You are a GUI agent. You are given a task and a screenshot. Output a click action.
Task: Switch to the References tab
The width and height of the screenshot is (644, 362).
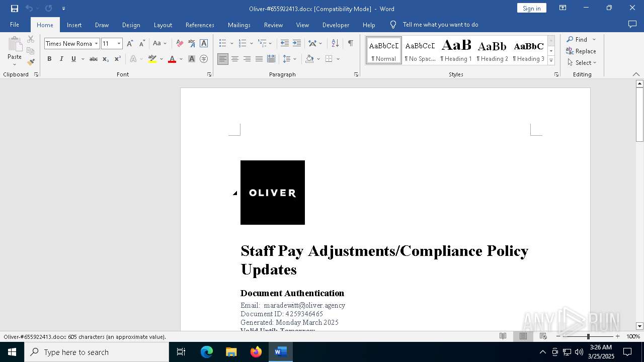(200, 25)
